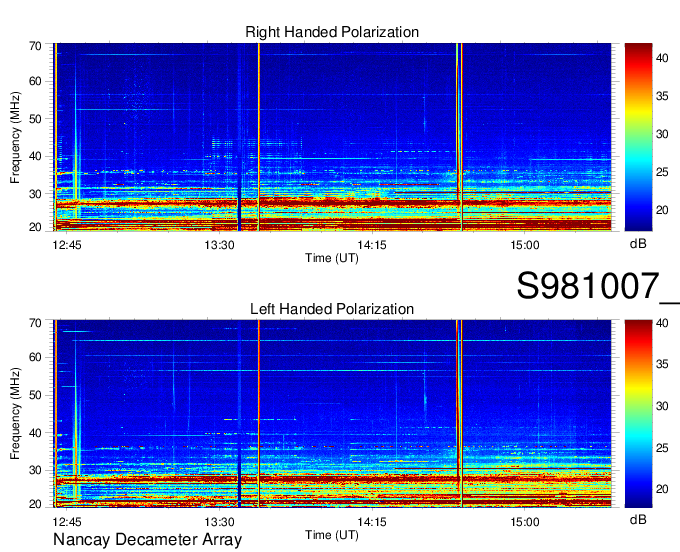Click the 20 value on the lower colorbar
The image size is (680, 552).
coord(662,489)
